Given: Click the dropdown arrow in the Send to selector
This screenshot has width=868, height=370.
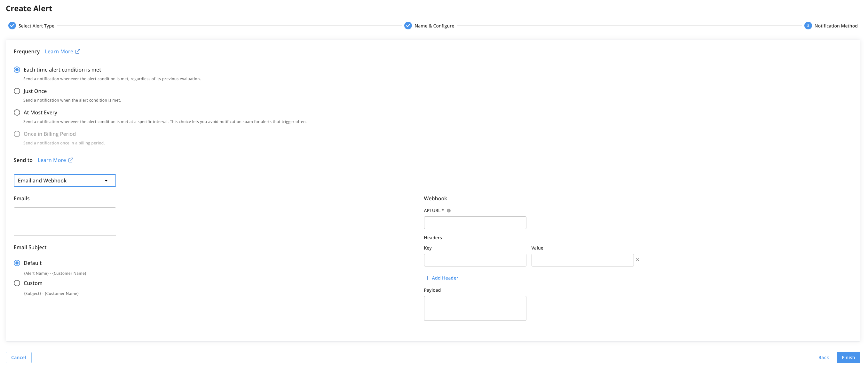Looking at the screenshot, I should 106,181.
